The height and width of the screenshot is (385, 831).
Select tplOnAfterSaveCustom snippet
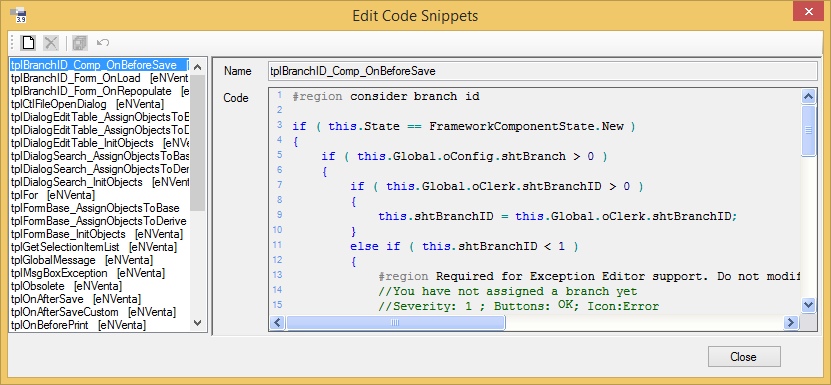(99, 312)
